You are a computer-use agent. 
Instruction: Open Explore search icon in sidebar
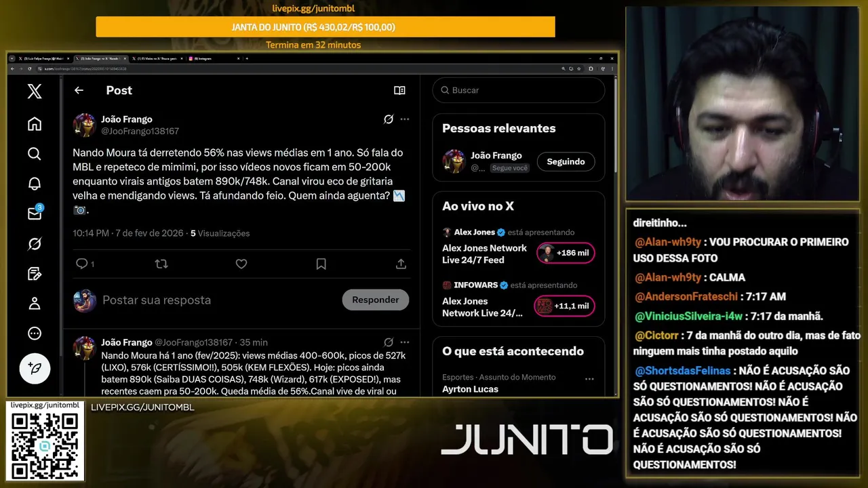click(x=35, y=154)
